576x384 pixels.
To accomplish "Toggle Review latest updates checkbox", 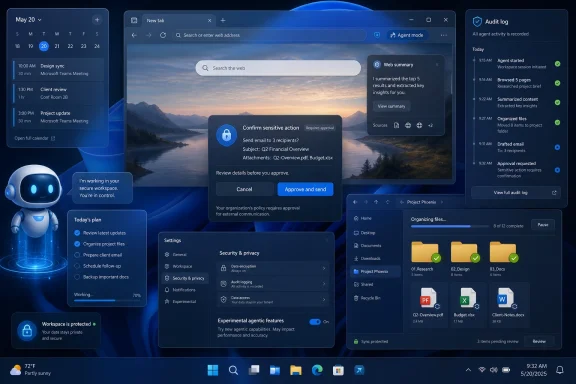I will [77, 233].
